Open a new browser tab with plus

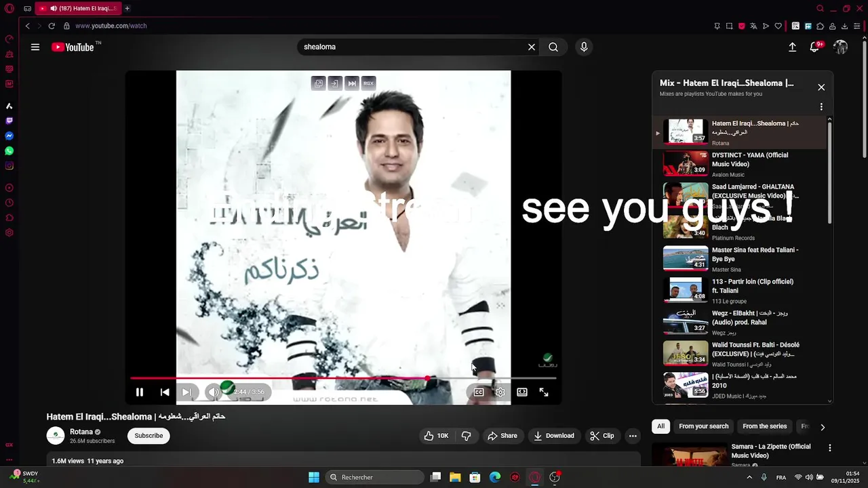(127, 8)
